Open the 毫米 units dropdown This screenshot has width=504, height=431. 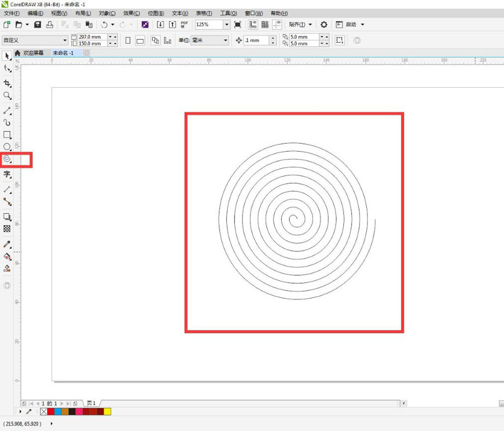tap(226, 40)
